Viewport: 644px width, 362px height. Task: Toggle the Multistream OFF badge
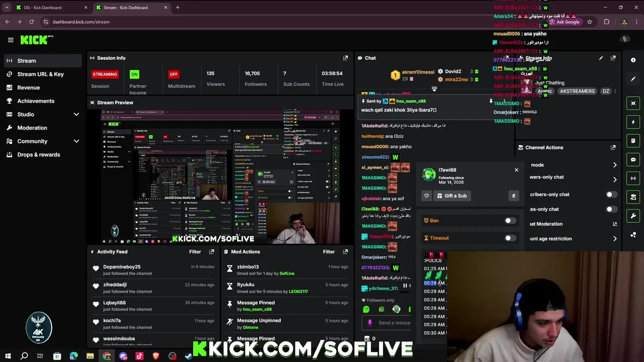pyautogui.click(x=174, y=74)
